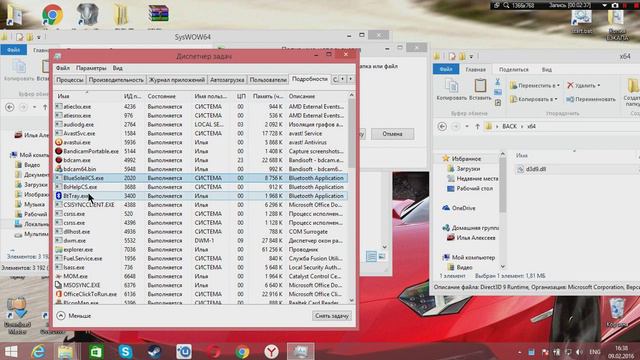Collapse Task Manager with Меньше button
The height and width of the screenshot is (360, 640).
click(74, 316)
